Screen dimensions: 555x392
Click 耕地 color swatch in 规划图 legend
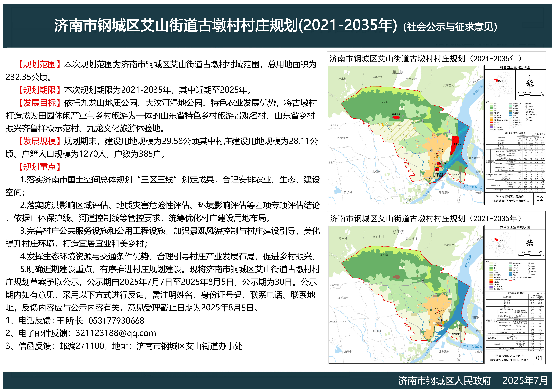(491, 103)
